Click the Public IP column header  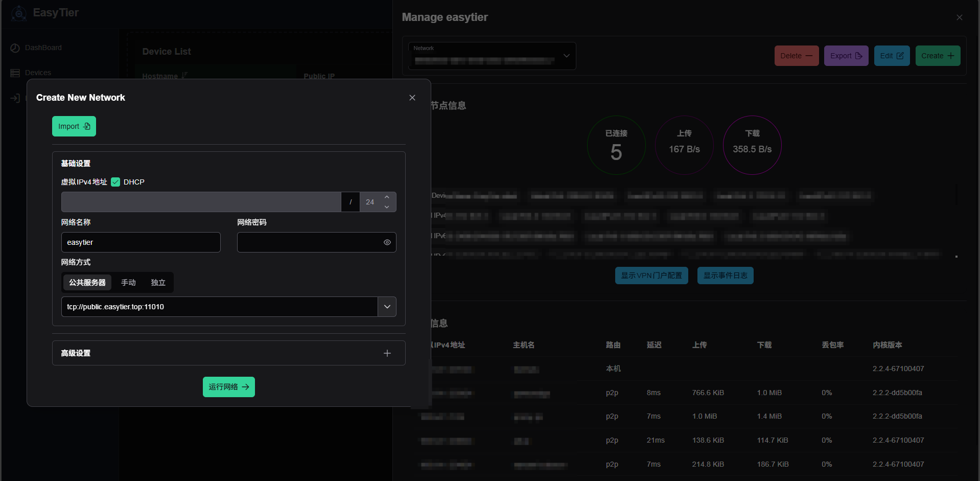[319, 76]
